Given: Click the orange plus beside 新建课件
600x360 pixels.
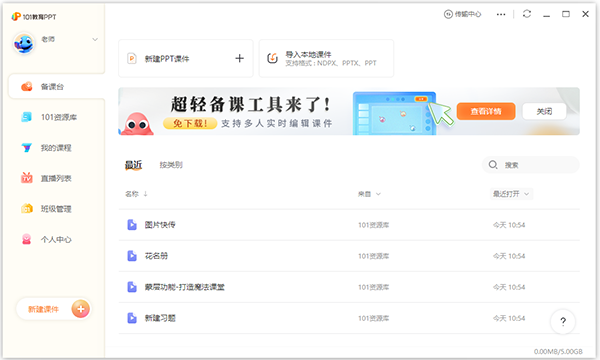Looking at the screenshot, I should (x=80, y=309).
